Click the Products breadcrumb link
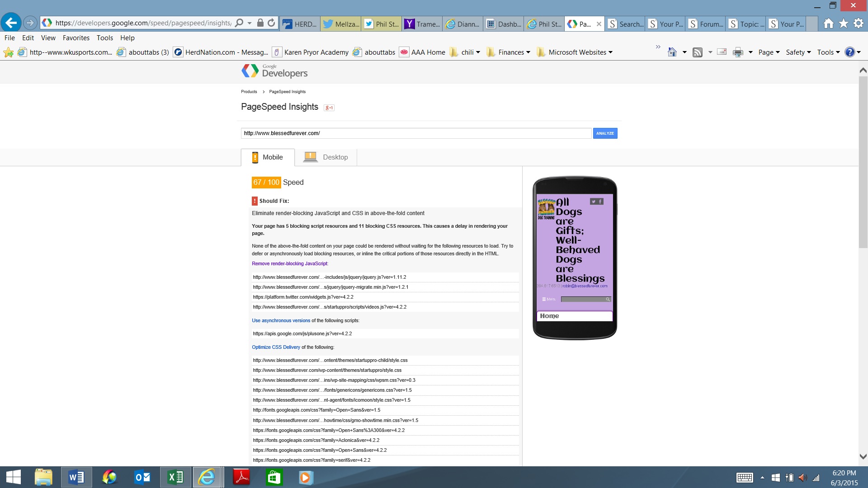This screenshot has height=488, width=868. pyautogui.click(x=249, y=92)
